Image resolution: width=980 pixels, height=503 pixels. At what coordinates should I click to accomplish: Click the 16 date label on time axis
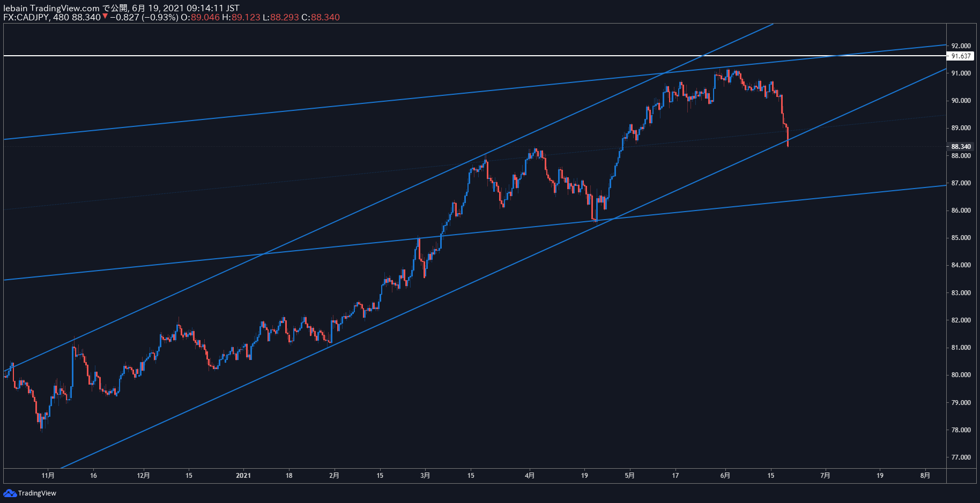click(x=93, y=476)
